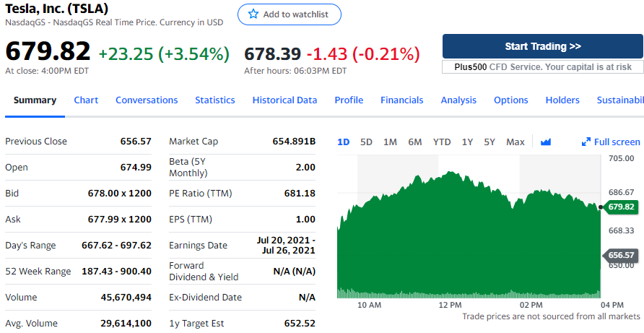Viewport: 644px width, 333px height.
Task: Show the Max chart range
Action: [x=515, y=142]
